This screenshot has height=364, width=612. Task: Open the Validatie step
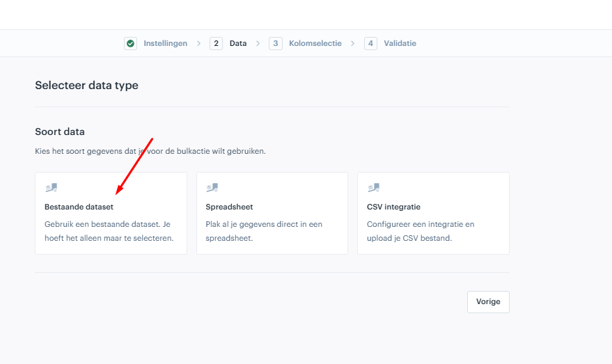pyautogui.click(x=400, y=43)
